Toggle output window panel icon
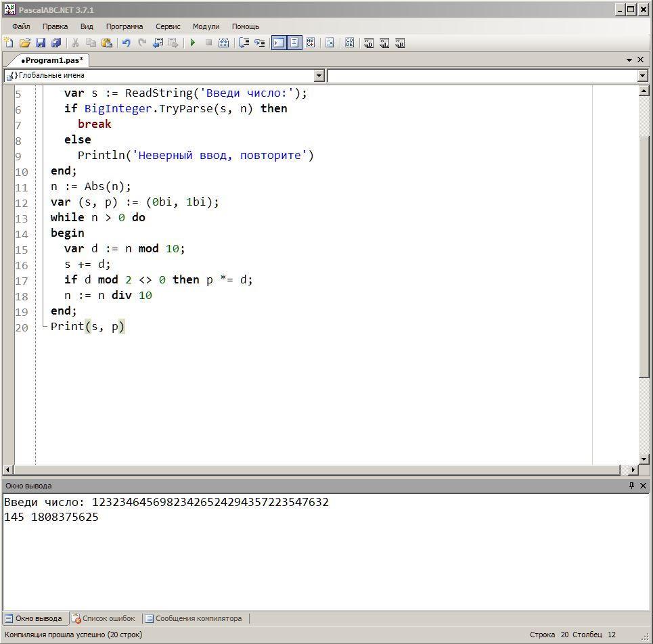The image size is (653, 644). pyautogui.click(x=279, y=43)
